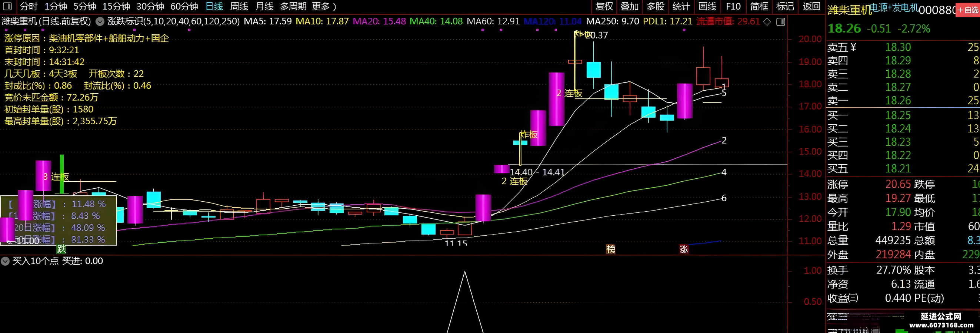Screen dimensions: 980x333
Task: Click the 14.40 horizontal price line
Action: (x=647, y=165)
